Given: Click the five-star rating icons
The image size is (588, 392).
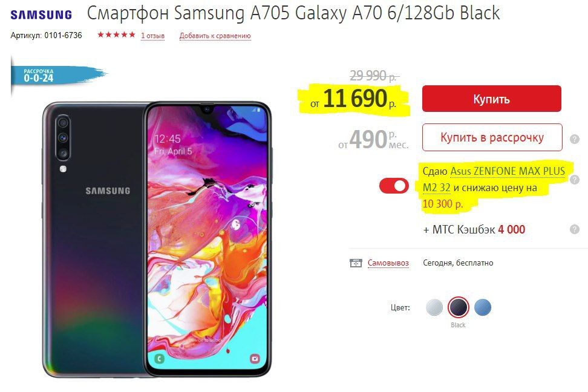Looking at the screenshot, I should point(116,35).
